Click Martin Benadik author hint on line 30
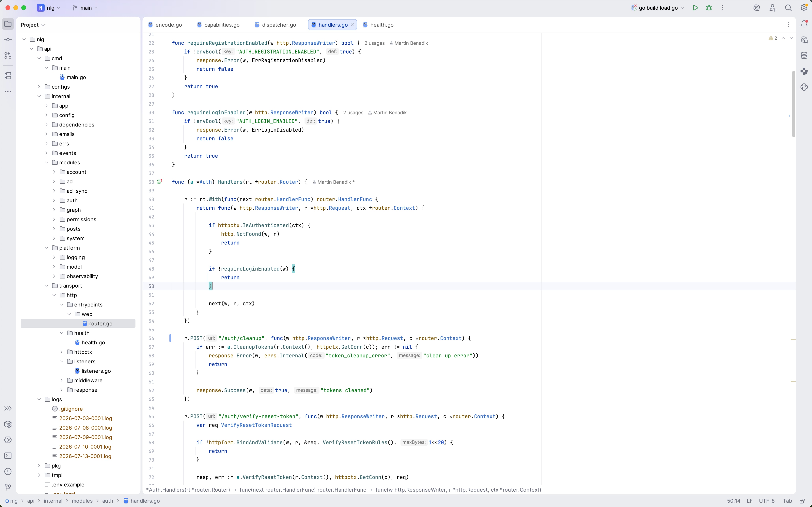 pyautogui.click(x=388, y=113)
